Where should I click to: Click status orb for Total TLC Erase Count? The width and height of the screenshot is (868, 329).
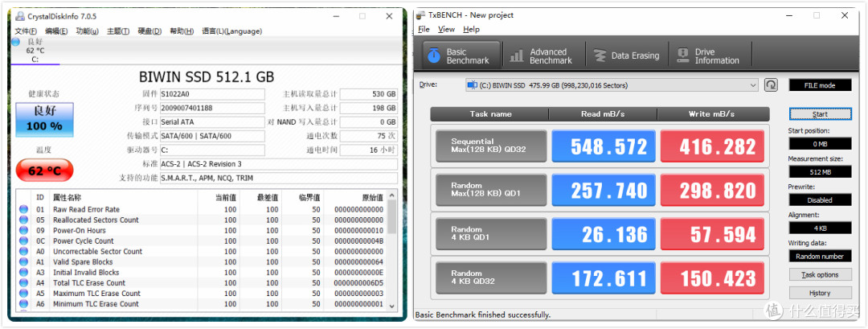24,283
